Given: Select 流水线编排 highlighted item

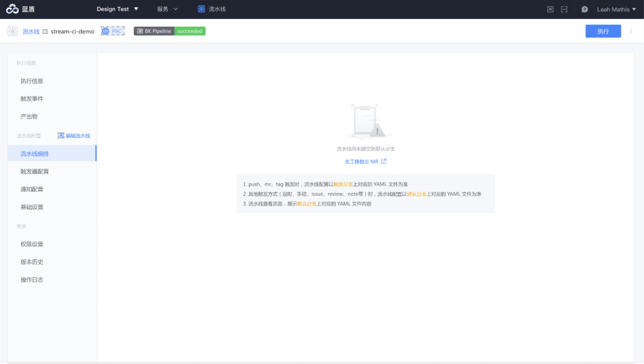Looking at the screenshot, I should click(x=34, y=153).
